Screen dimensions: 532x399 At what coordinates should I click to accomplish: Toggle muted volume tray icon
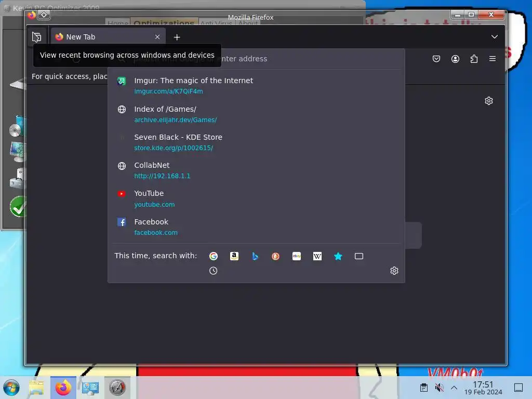439,388
